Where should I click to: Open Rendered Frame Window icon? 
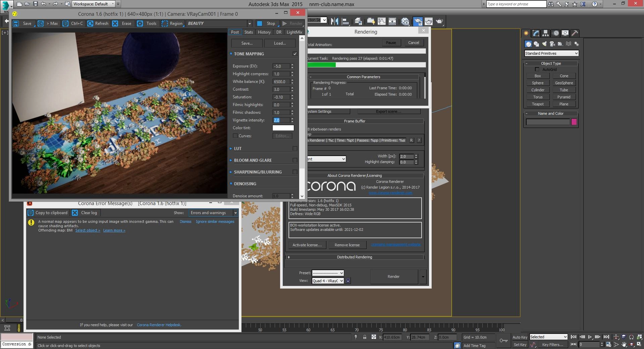coord(429,21)
